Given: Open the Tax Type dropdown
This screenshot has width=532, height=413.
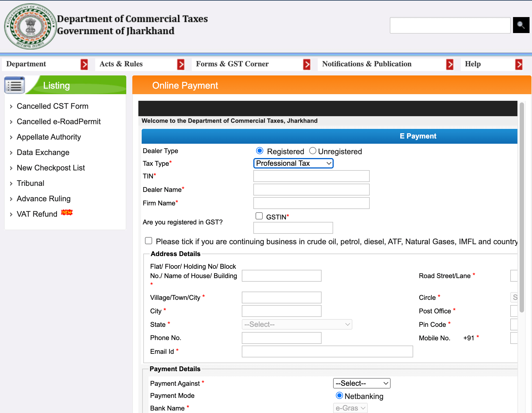Looking at the screenshot, I should coord(293,163).
